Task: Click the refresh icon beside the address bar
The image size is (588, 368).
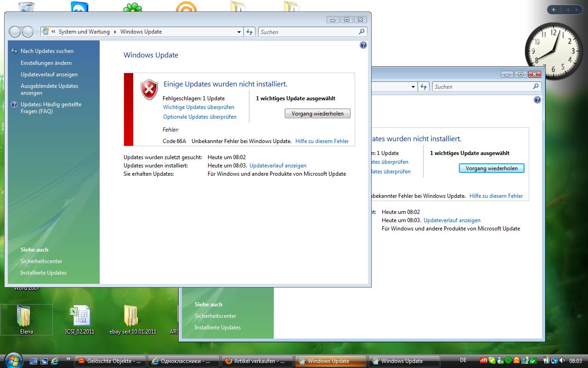Action: click(249, 32)
